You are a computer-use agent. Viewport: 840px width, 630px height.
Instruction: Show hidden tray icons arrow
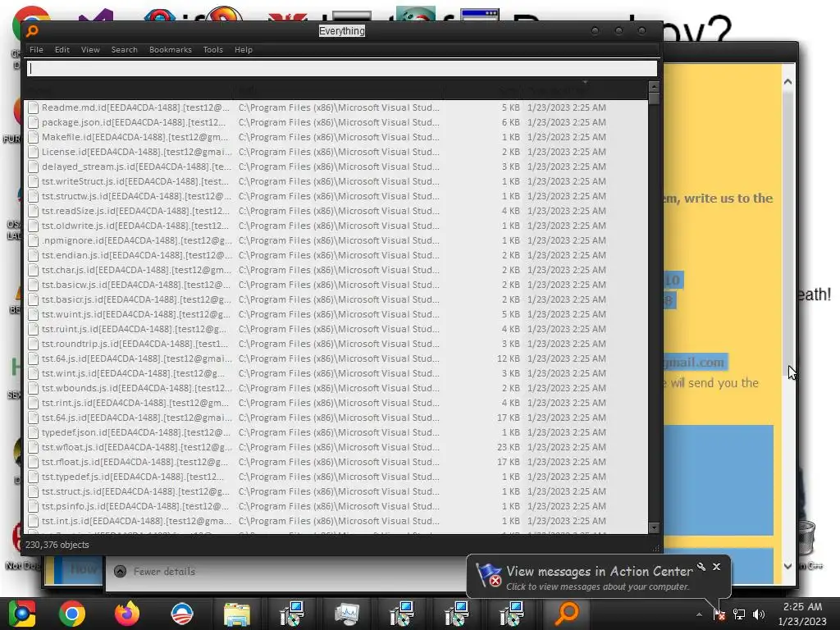pos(699,614)
